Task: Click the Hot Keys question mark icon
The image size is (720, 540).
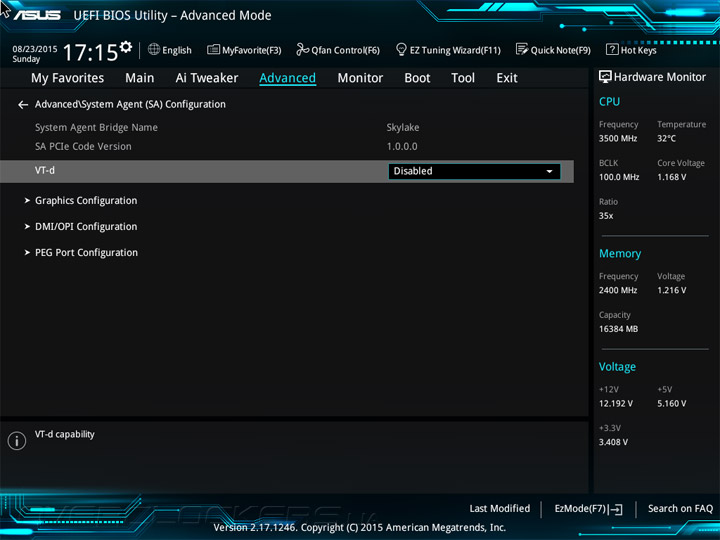Action: coord(612,49)
